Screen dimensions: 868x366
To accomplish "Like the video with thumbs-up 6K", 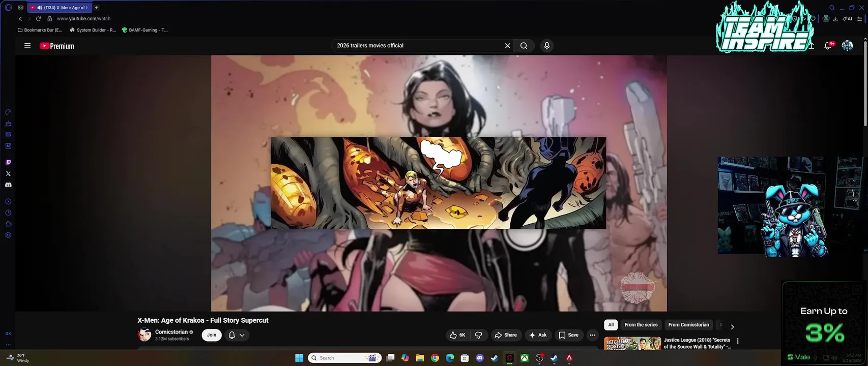I will coord(457,335).
